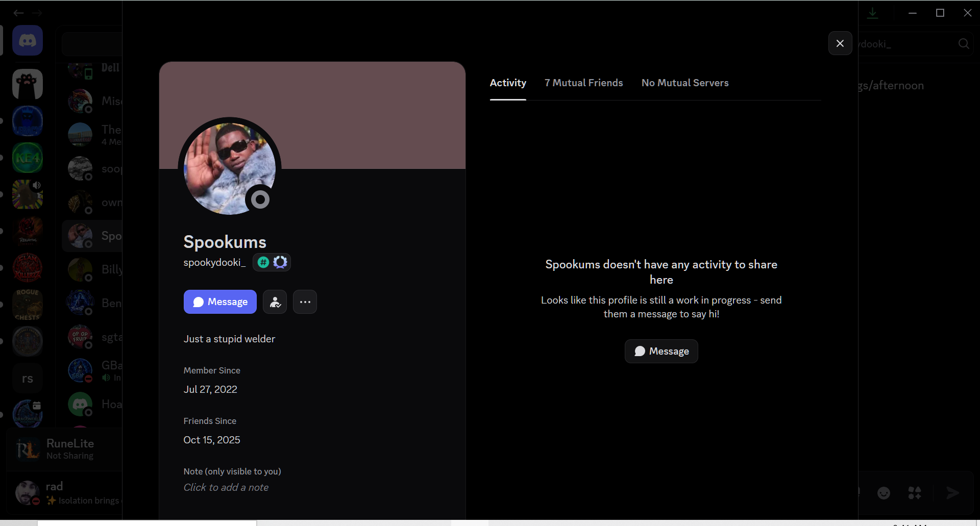Click to add a note field
The height and width of the screenshot is (526, 980).
pyautogui.click(x=226, y=487)
